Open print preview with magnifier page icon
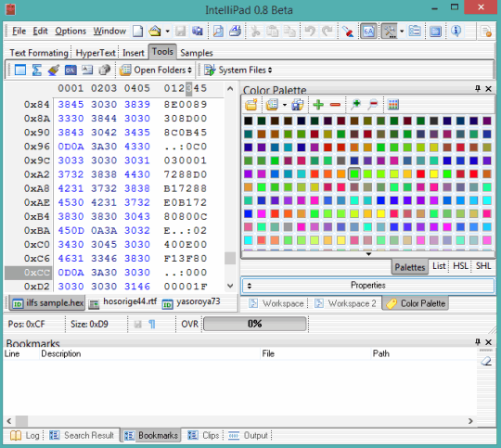This screenshot has height=448, width=501. [218, 32]
